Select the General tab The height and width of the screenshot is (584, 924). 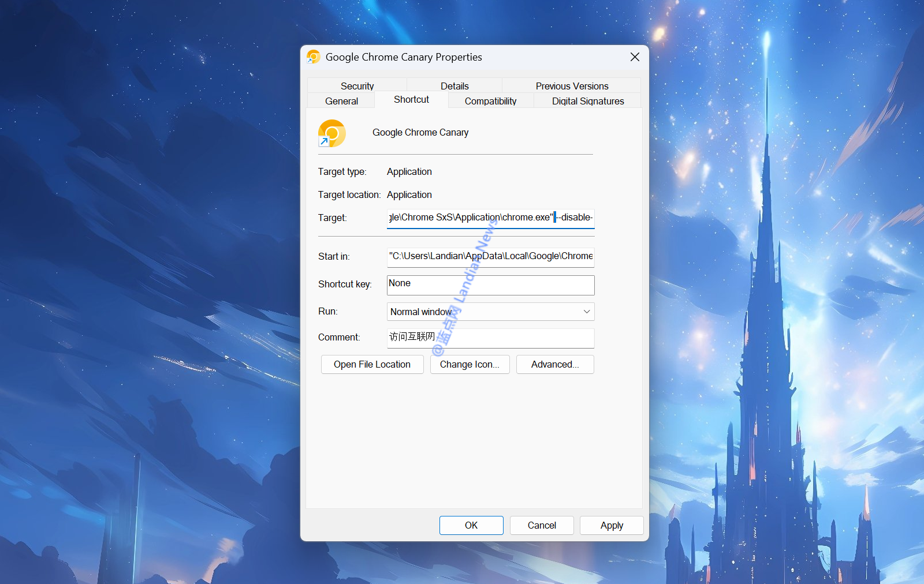coord(341,101)
